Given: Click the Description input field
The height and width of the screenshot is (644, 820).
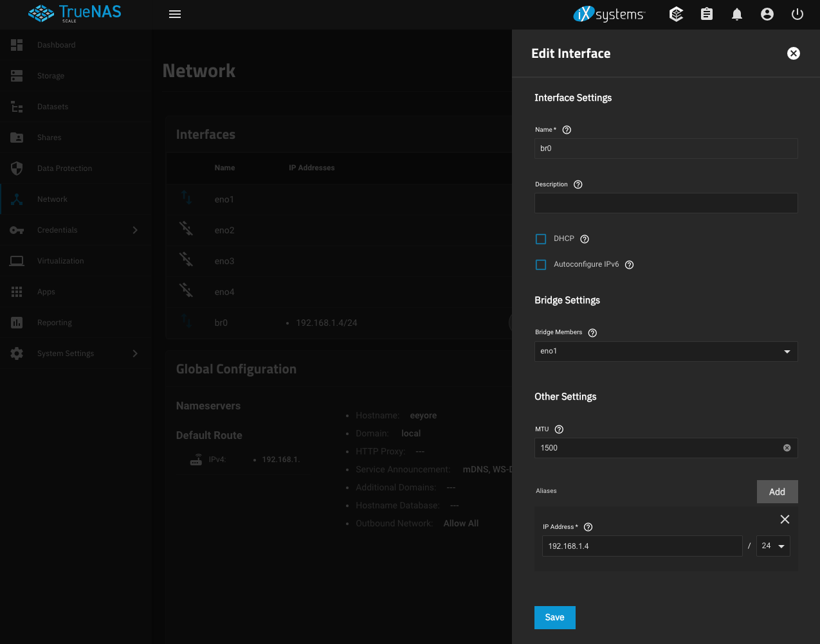Looking at the screenshot, I should tap(666, 203).
